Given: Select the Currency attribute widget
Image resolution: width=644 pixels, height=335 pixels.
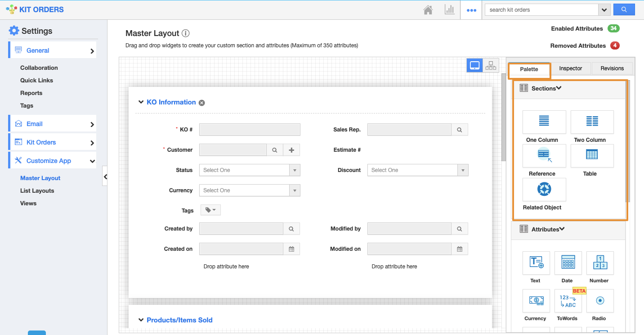Looking at the screenshot, I should click(x=536, y=301).
